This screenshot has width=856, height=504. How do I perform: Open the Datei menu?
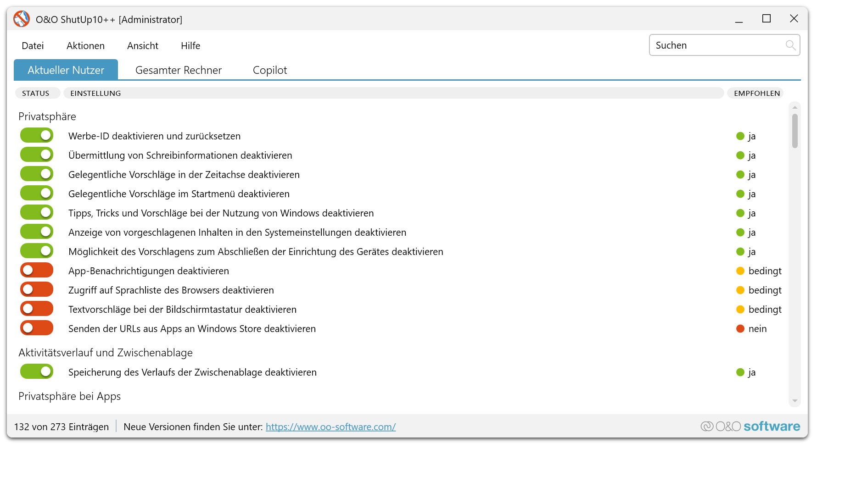click(x=33, y=45)
